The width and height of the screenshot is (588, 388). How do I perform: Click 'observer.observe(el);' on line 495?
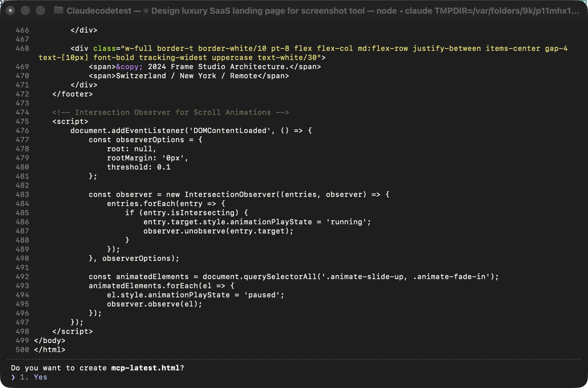pyautogui.click(x=154, y=304)
